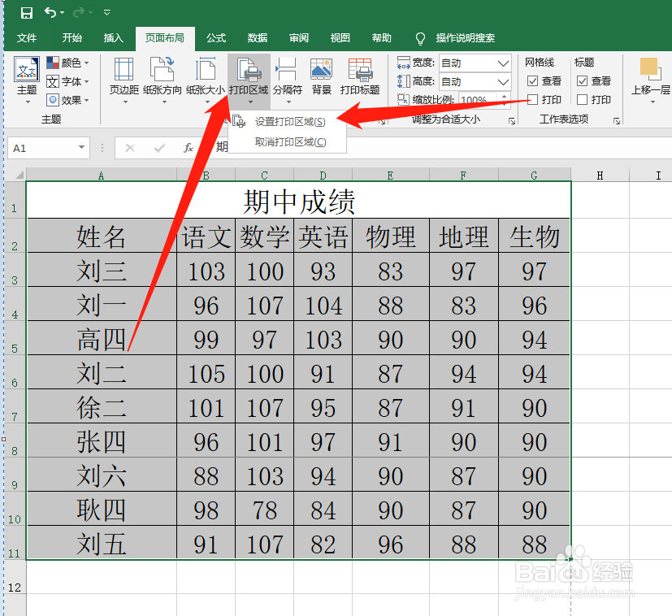Click the name cell 刘三
The height and width of the screenshot is (616, 672).
(x=102, y=270)
